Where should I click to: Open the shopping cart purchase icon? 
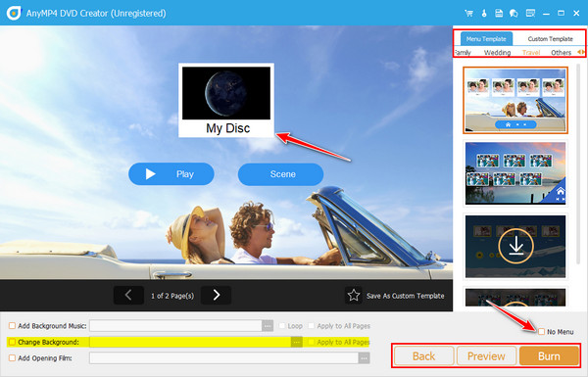468,14
